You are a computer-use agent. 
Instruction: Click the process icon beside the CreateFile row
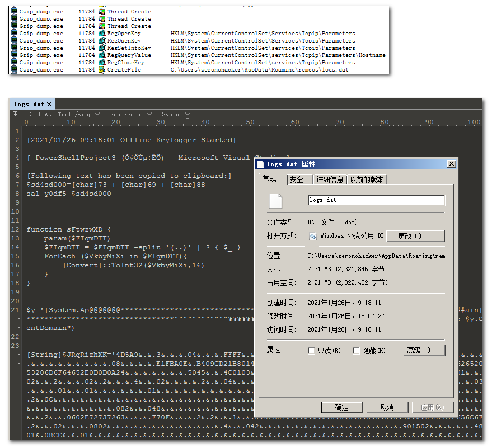coord(14,69)
